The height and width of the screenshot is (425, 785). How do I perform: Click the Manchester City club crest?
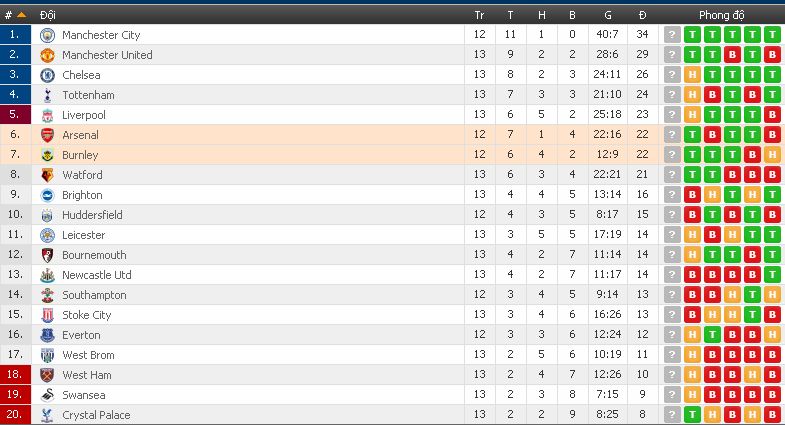(47, 35)
